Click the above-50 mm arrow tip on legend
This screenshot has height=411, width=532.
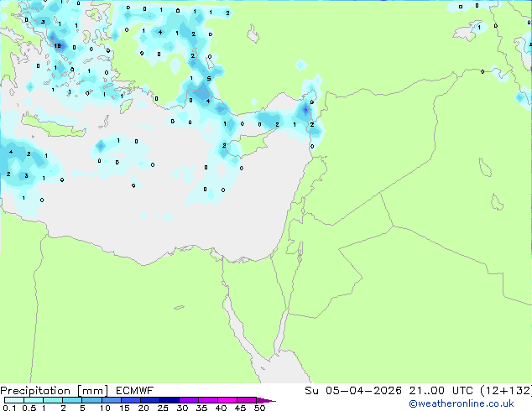pyautogui.click(x=266, y=400)
